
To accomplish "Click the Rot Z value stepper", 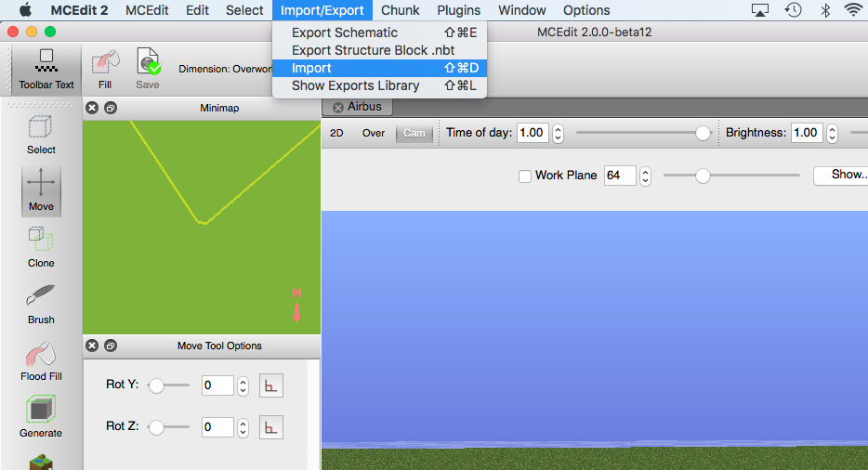I will (243, 427).
